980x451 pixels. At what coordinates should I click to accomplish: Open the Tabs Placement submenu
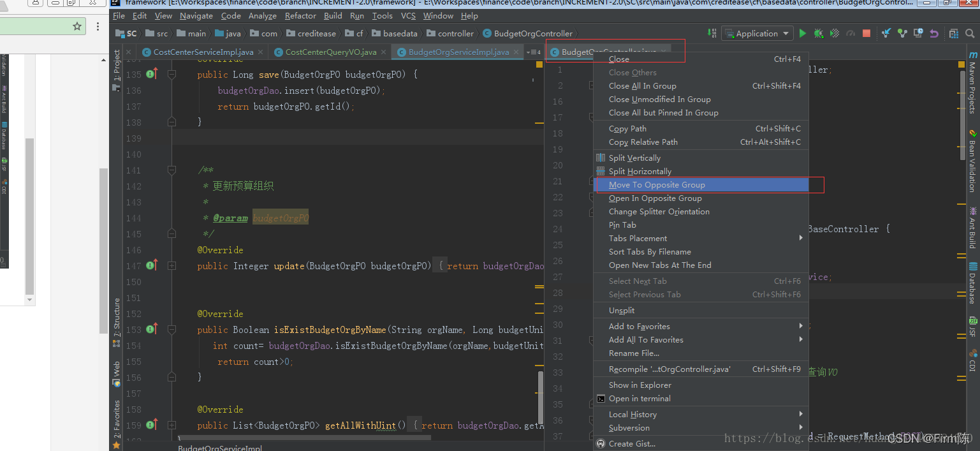point(701,238)
